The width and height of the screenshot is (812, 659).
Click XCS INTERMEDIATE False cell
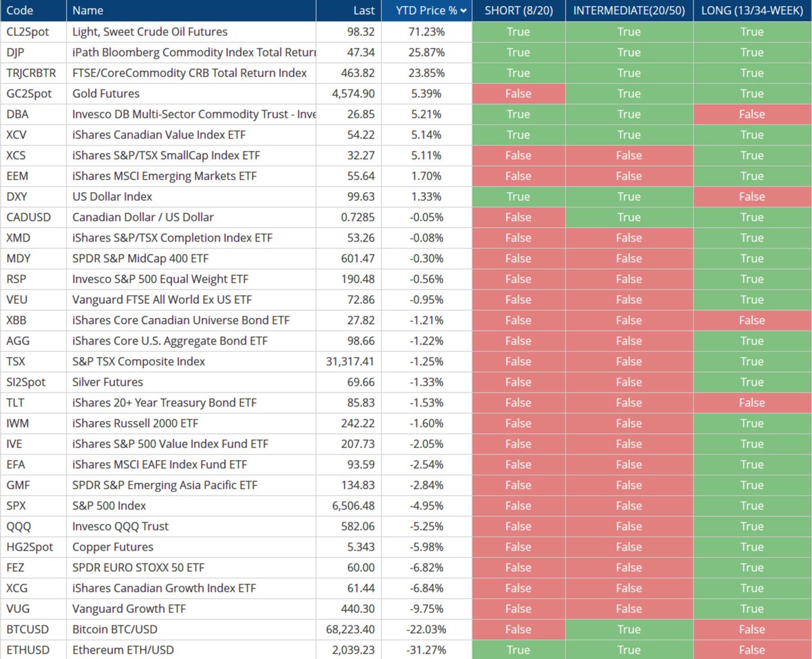[x=629, y=156]
